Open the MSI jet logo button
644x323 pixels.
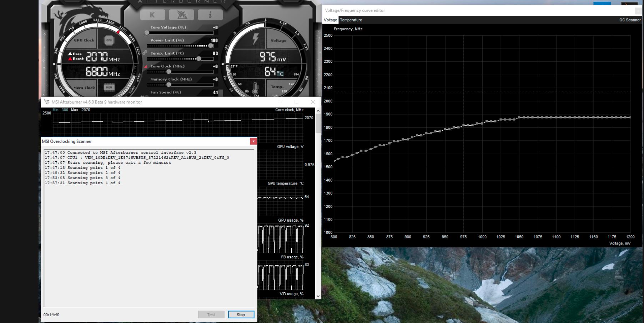[x=181, y=15]
